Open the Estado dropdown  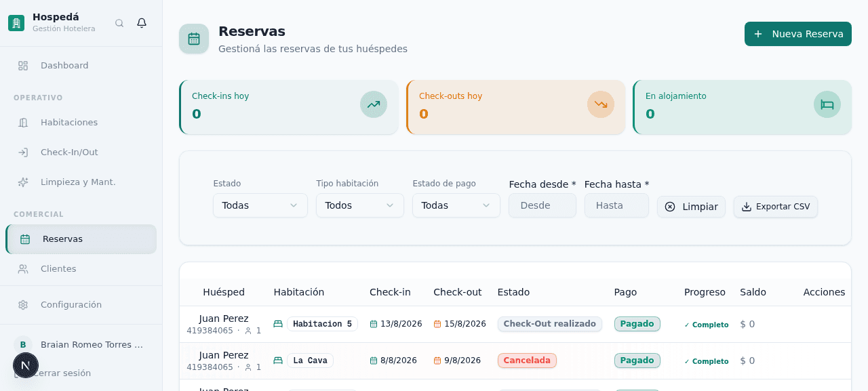[260, 205]
